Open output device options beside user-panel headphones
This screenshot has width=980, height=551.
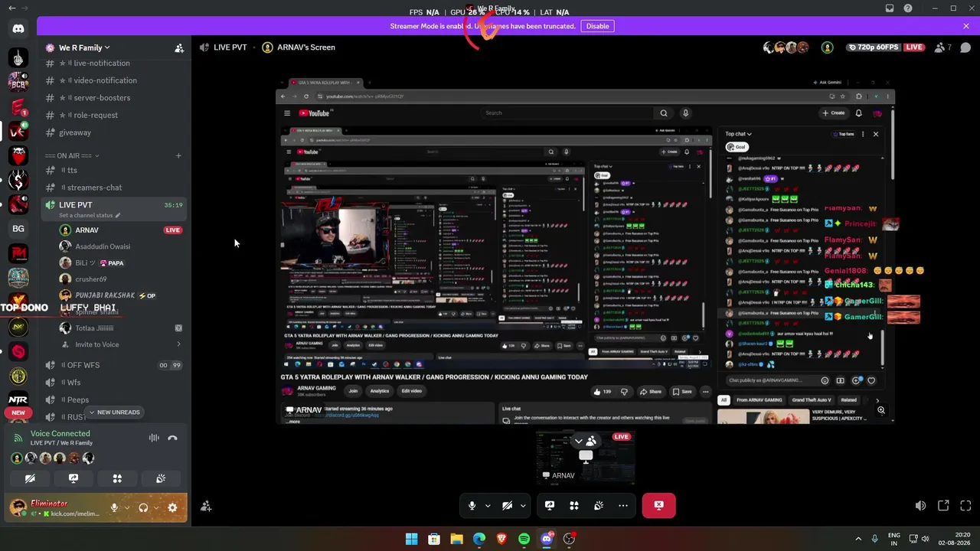pos(156,507)
